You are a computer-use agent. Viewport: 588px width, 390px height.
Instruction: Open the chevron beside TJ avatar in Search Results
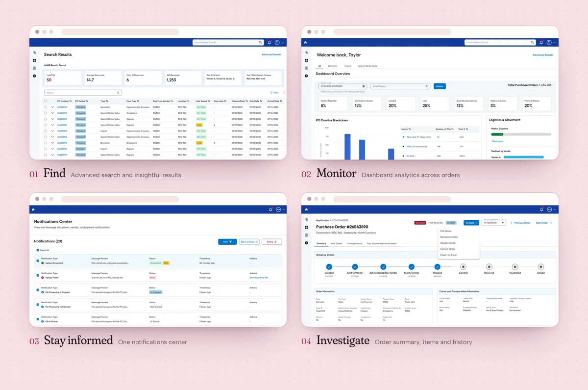pos(283,43)
